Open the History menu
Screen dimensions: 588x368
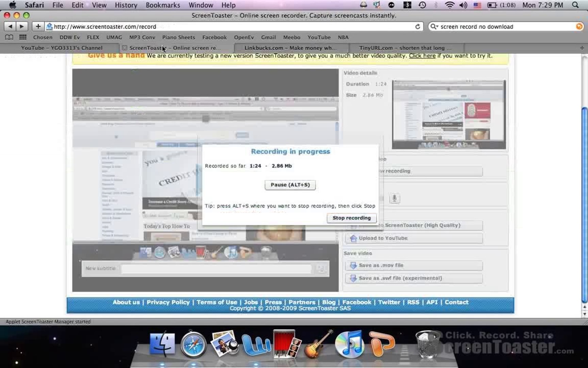[x=126, y=5]
